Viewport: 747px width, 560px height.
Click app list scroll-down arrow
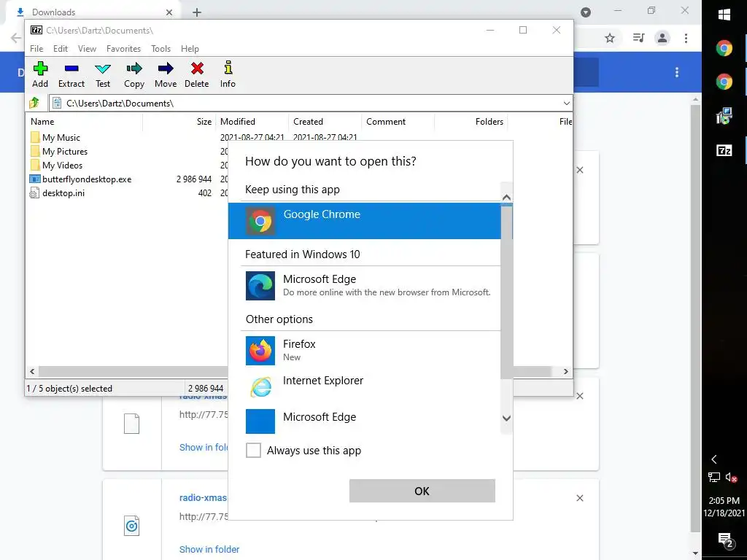coord(506,418)
